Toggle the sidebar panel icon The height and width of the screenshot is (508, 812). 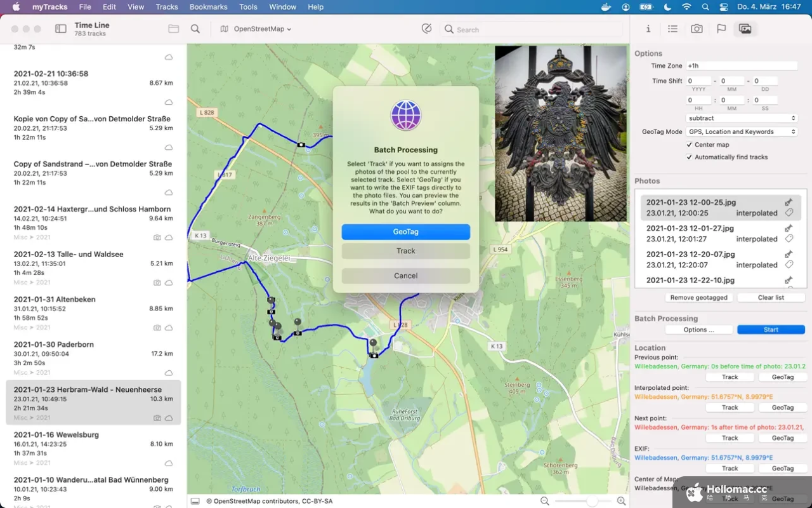[x=61, y=29]
